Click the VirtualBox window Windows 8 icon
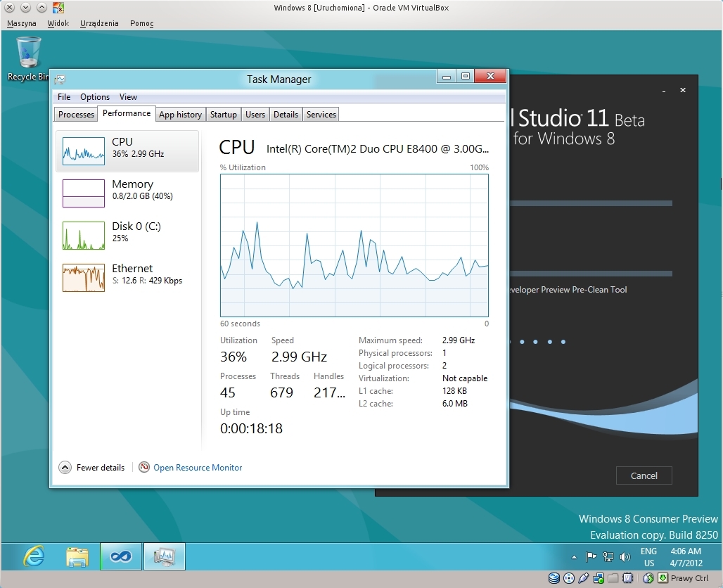The image size is (723, 588). (58, 7)
